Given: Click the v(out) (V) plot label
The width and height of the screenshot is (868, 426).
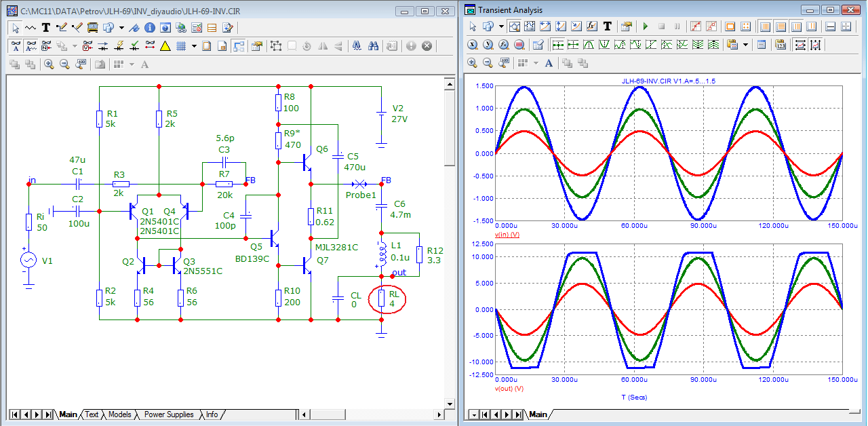Looking at the screenshot, I should pos(509,389).
